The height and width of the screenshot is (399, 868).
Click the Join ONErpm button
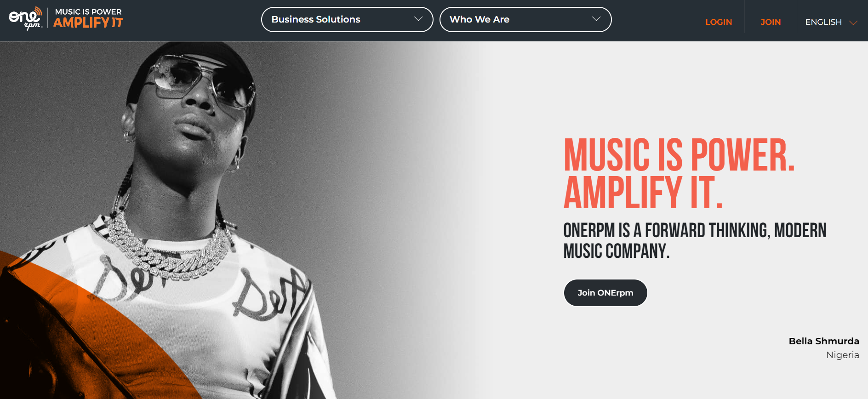(605, 293)
